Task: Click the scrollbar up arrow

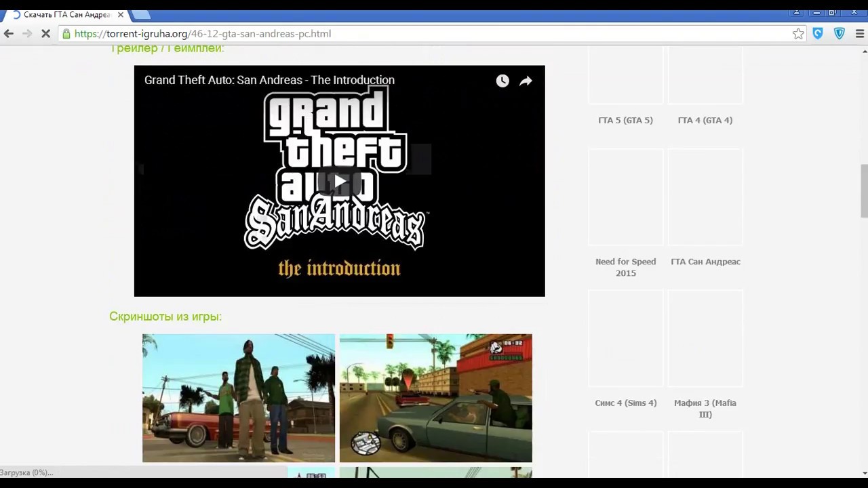Action: tap(863, 51)
